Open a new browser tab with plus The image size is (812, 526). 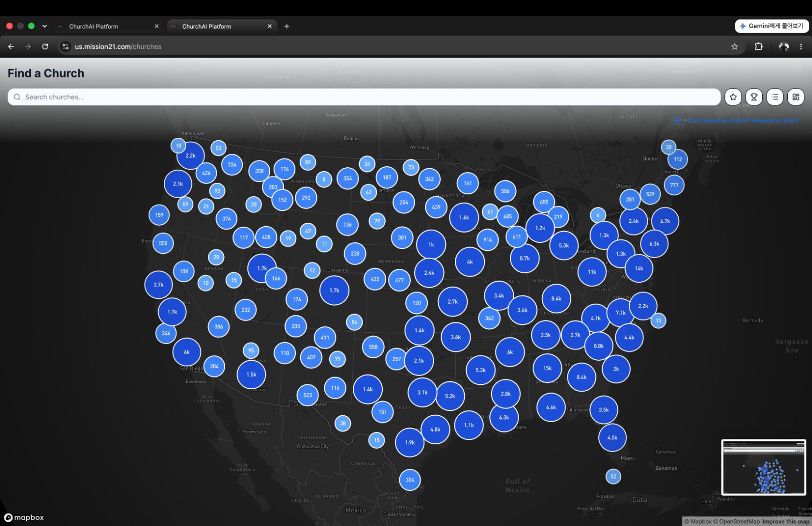[287, 26]
